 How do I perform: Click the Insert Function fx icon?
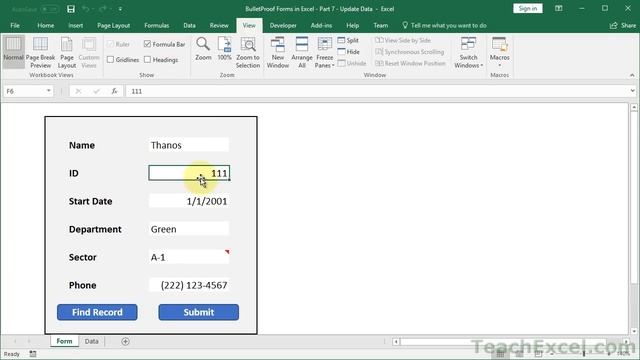(x=114, y=91)
